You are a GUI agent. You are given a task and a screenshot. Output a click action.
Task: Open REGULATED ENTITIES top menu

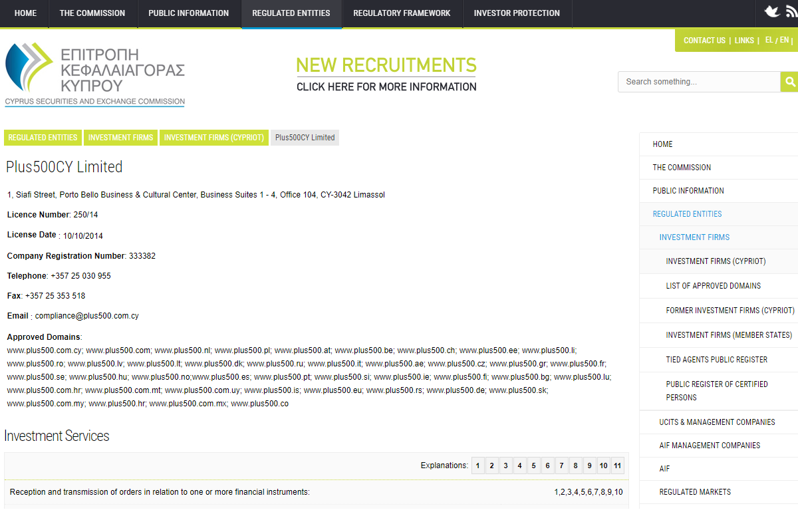[291, 13]
